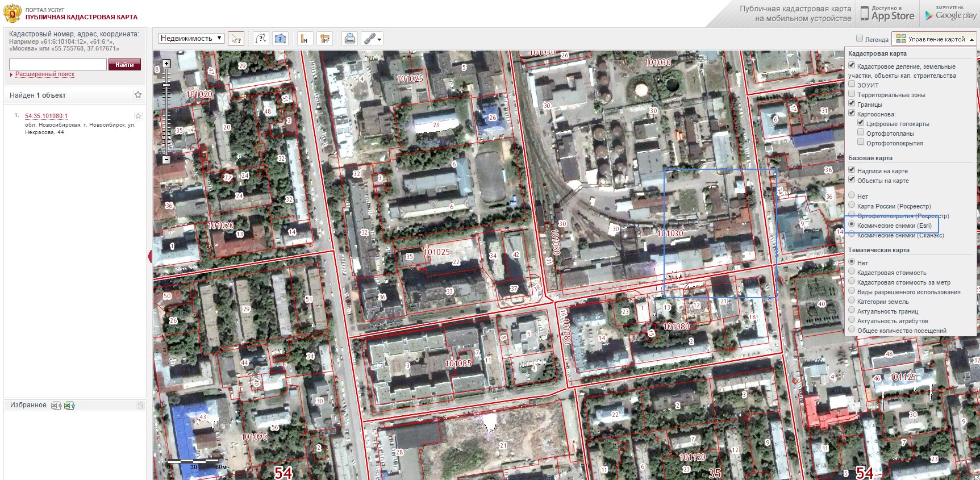Click address text ул. Некрасова, 44
Image resolution: width=980 pixels, height=480 pixels.
tap(80, 128)
